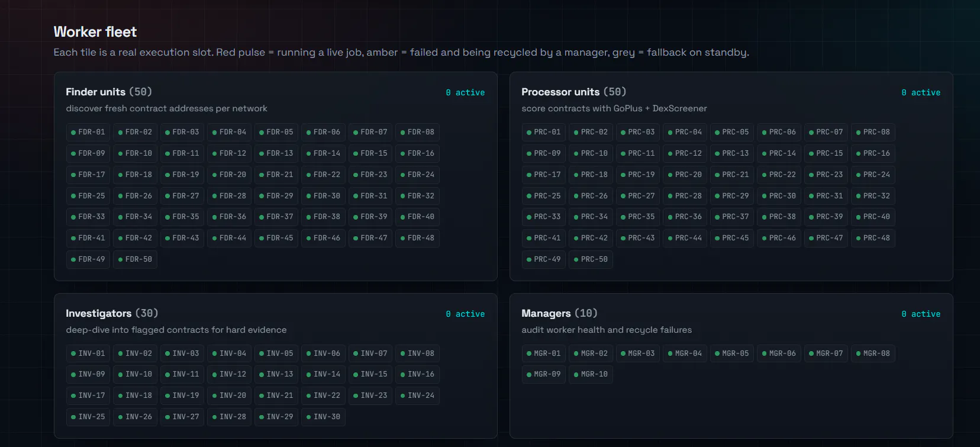The image size is (980, 447).
Task: Click processor tile PRC-01
Action: (x=544, y=132)
